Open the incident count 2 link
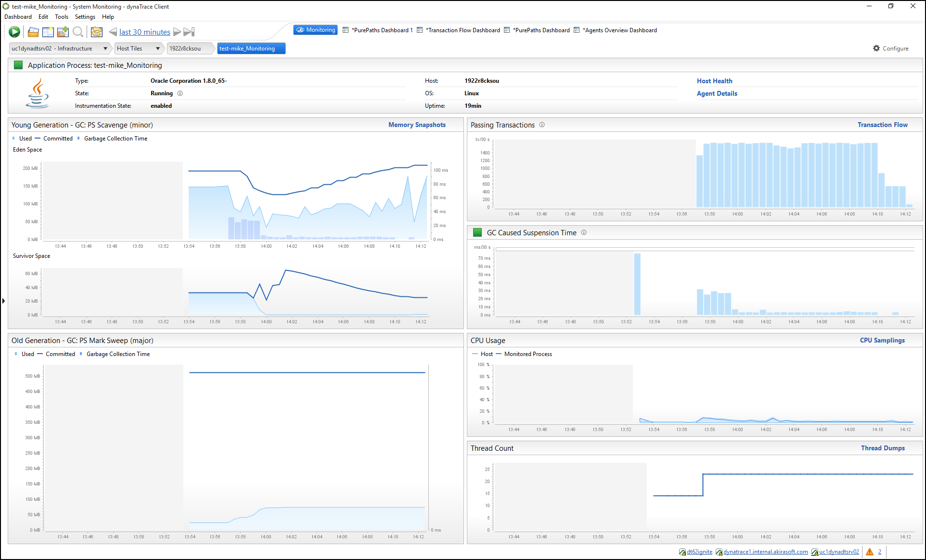Screen dimensions: 926x560 tap(880, 552)
